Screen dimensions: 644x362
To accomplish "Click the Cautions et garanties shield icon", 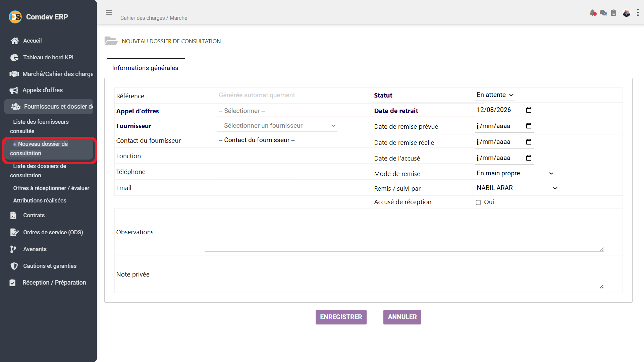I will tap(14, 266).
